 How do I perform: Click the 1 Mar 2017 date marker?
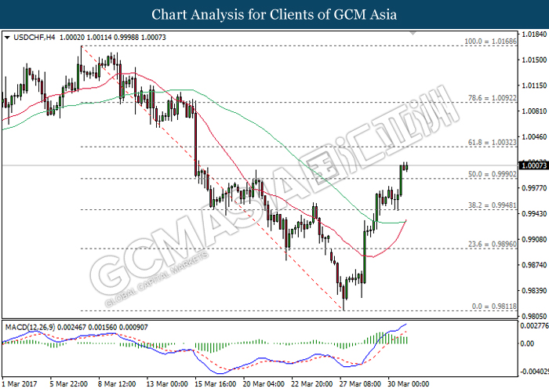click(20, 384)
